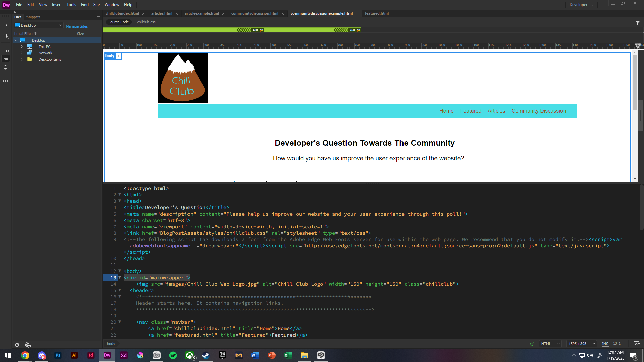The width and height of the screenshot is (644, 362).
Task: Open the Insert menu
Action: pos(57,5)
